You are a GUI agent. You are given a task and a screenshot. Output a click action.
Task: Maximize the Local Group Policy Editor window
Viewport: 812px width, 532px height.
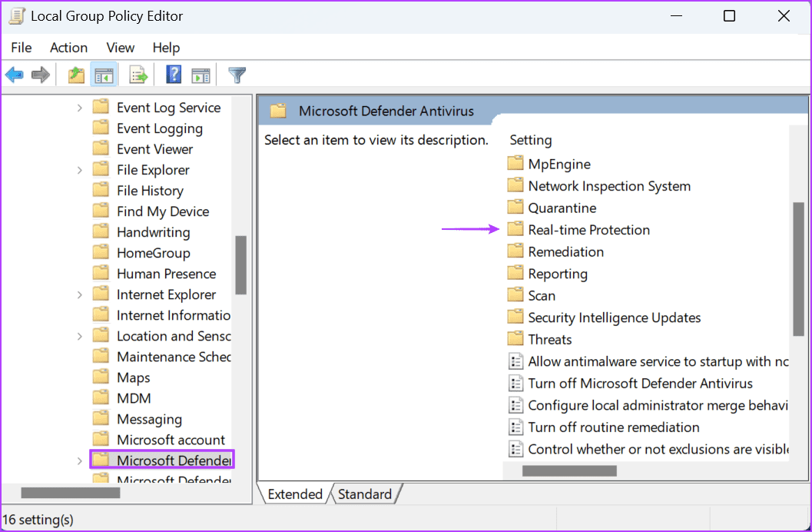[x=729, y=16]
